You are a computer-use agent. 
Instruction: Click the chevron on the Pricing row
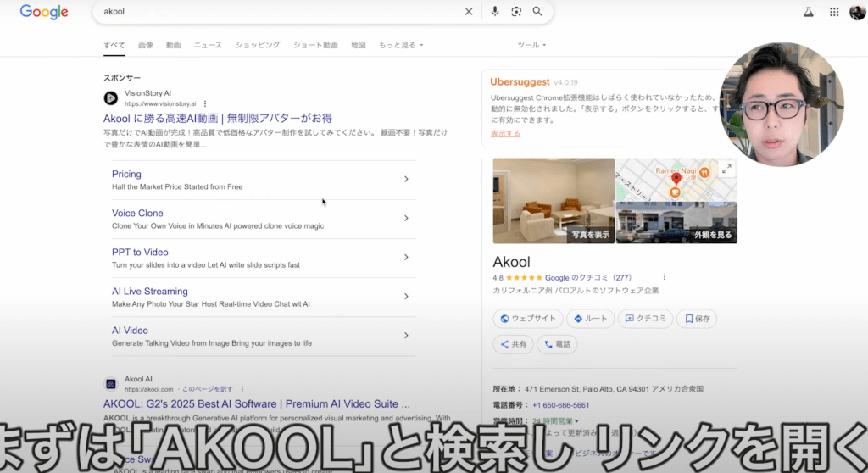coord(406,180)
